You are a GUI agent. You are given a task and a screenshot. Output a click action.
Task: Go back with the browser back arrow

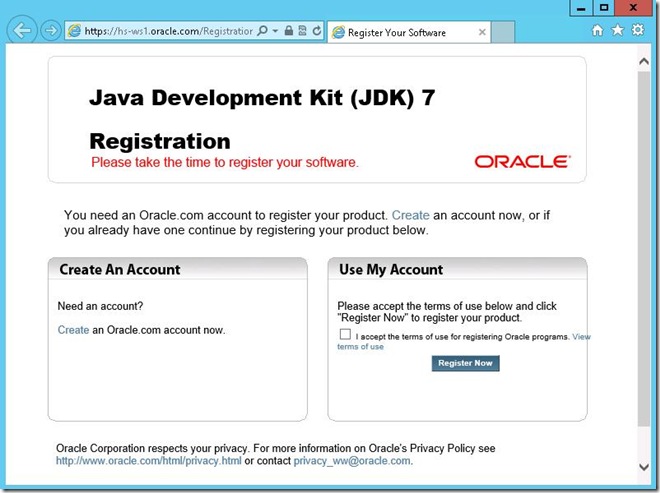point(22,30)
